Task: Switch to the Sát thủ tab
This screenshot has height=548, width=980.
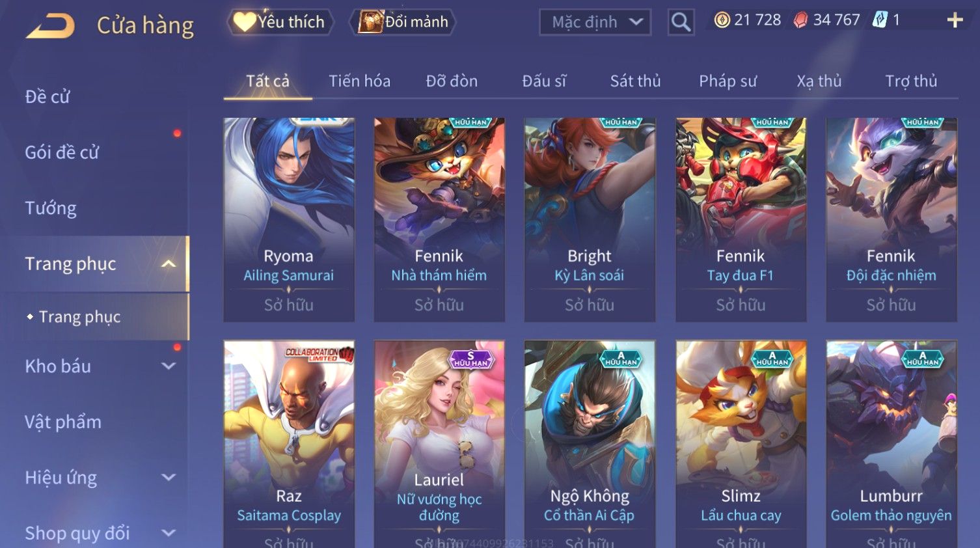Action: click(635, 81)
